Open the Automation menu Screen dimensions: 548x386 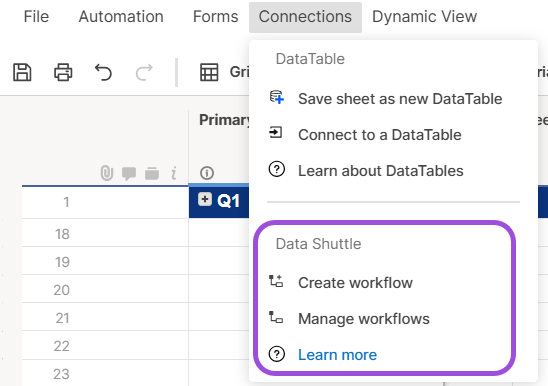pyautogui.click(x=121, y=17)
